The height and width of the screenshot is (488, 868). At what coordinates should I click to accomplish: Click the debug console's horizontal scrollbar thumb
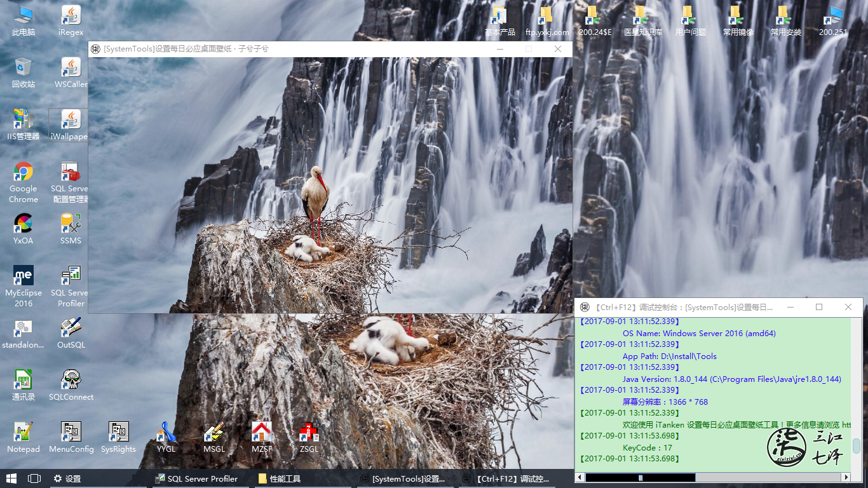coord(640,477)
